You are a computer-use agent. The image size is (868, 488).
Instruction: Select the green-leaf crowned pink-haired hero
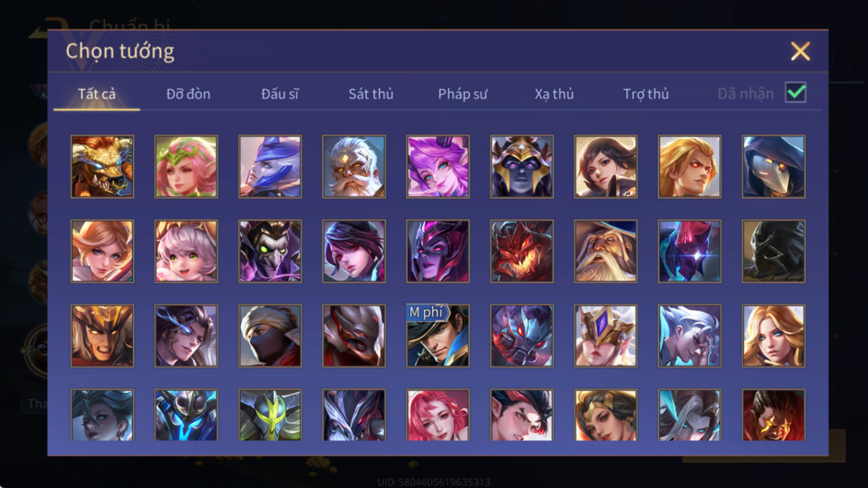click(186, 166)
